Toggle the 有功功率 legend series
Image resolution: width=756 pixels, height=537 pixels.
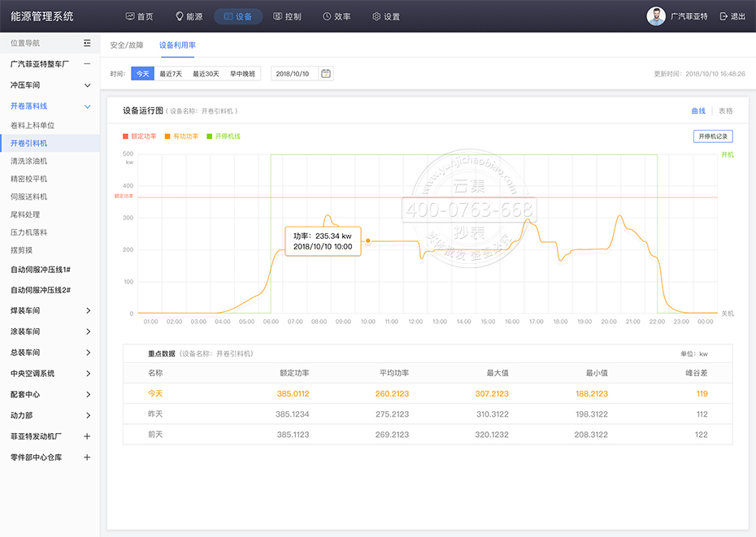pos(181,136)
